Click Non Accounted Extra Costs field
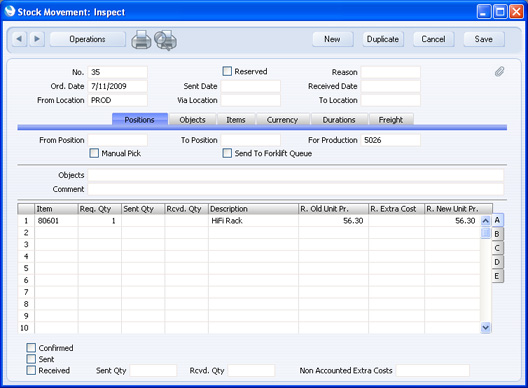Image resolution: width=528 pixels, height=388 pixels. click(x=432, y=370)
